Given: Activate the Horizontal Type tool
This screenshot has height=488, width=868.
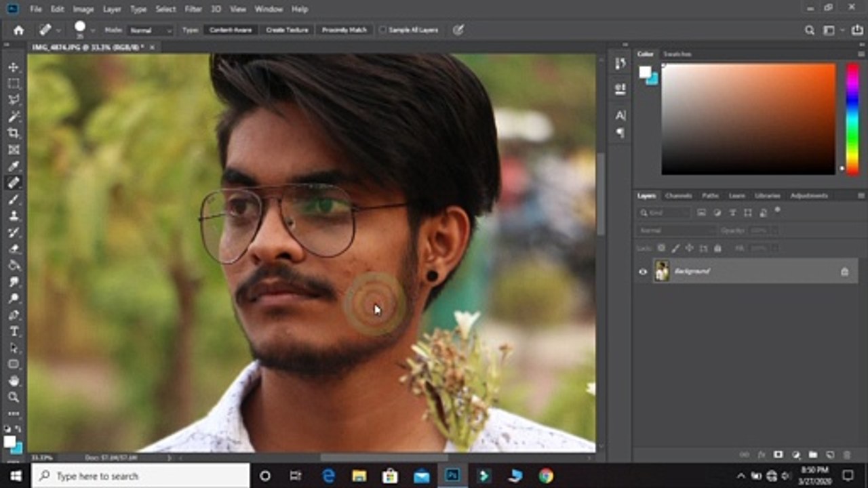Looking at the screenshot, I should 14,331.
